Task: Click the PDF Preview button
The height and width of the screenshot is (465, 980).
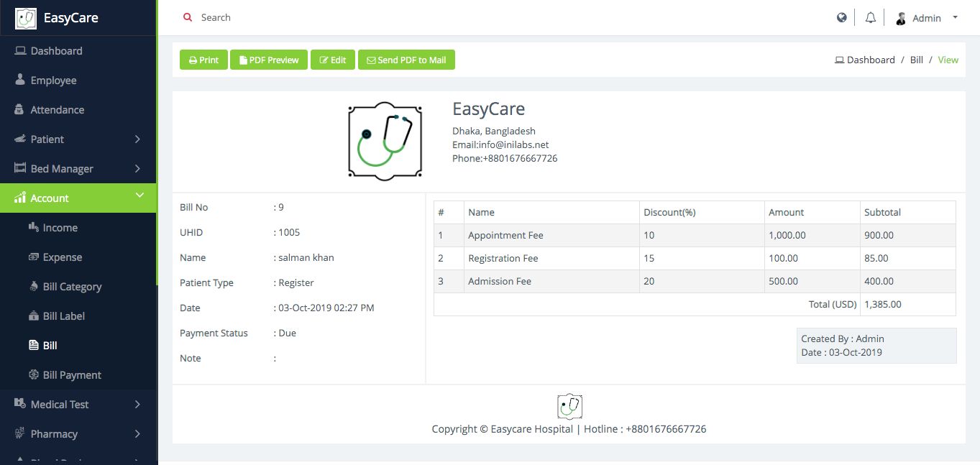Action: point(269,60)
